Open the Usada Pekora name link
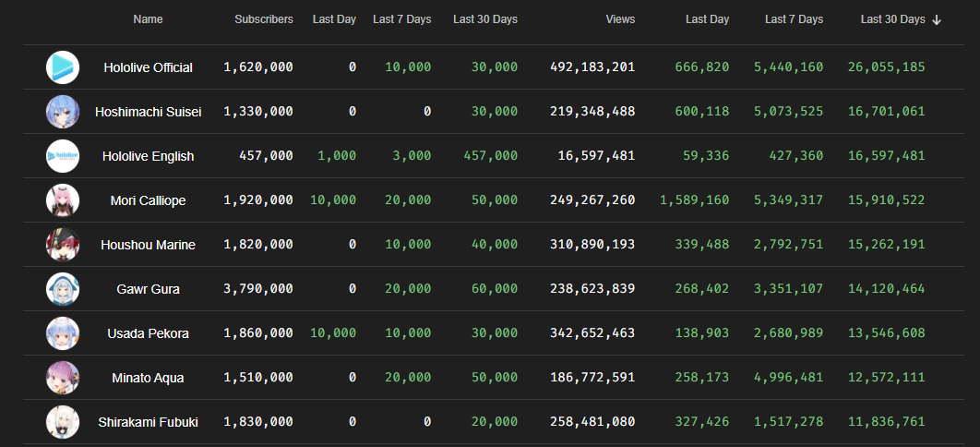This screenshot has width=980, height=447. point(148,333)
